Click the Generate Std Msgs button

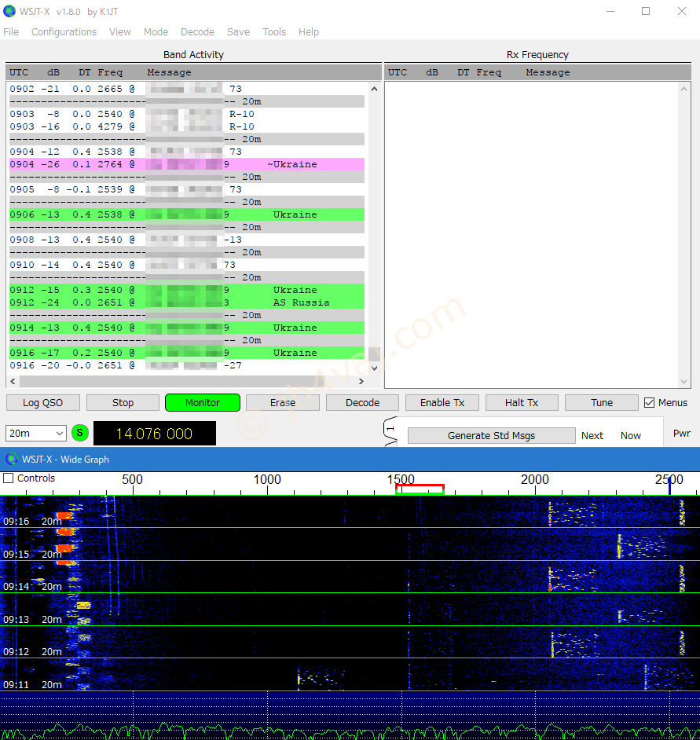[x=491, y=436]
